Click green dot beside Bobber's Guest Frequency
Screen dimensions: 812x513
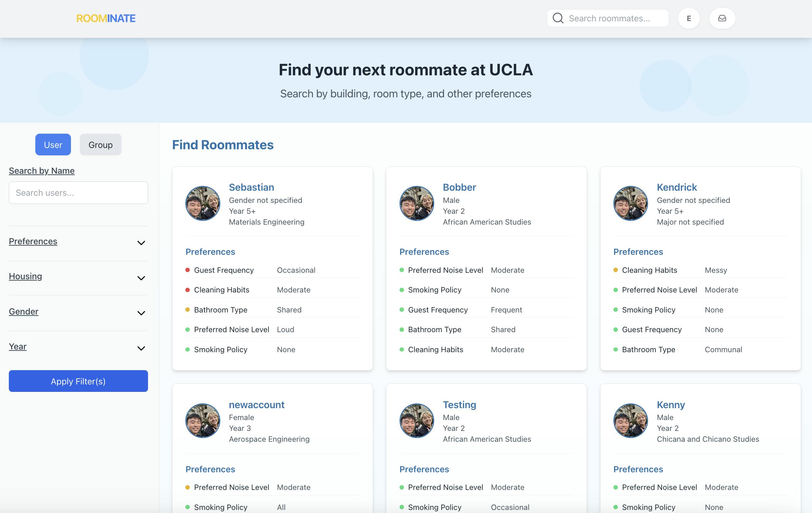click(x=402, y=310)
